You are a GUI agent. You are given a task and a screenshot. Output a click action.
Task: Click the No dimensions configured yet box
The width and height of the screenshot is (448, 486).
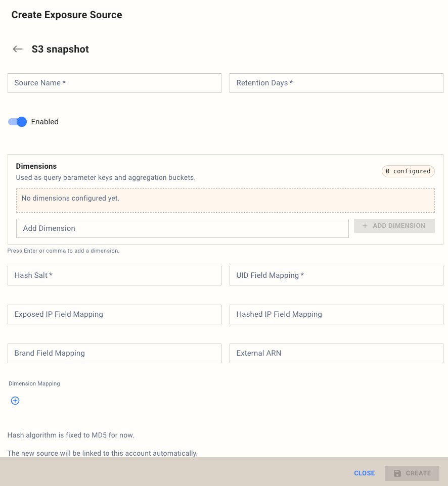(x=225, y=201)
